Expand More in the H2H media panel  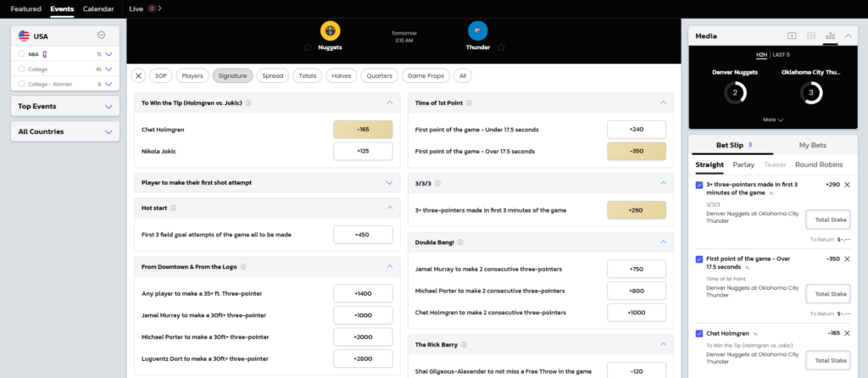(773, 120)
